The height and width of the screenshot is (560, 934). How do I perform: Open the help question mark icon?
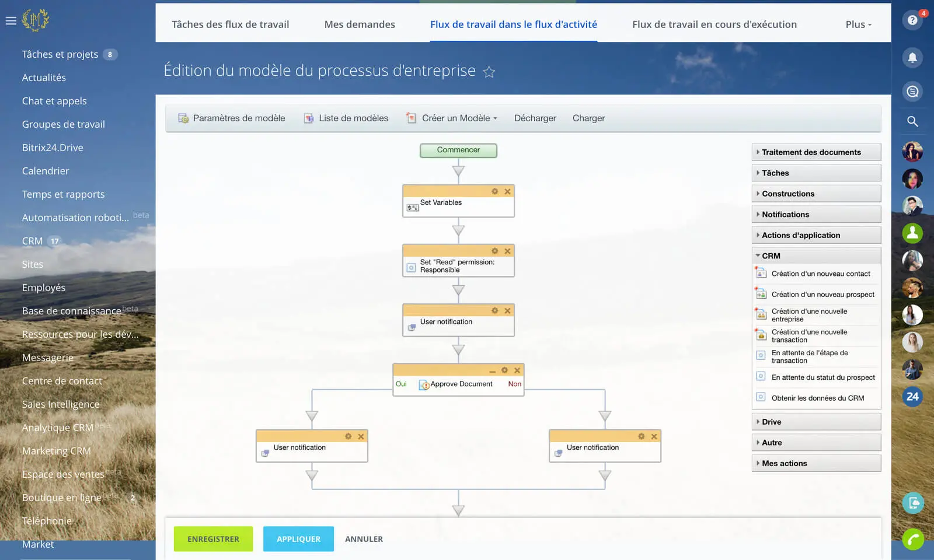click(x=912, y=20)
